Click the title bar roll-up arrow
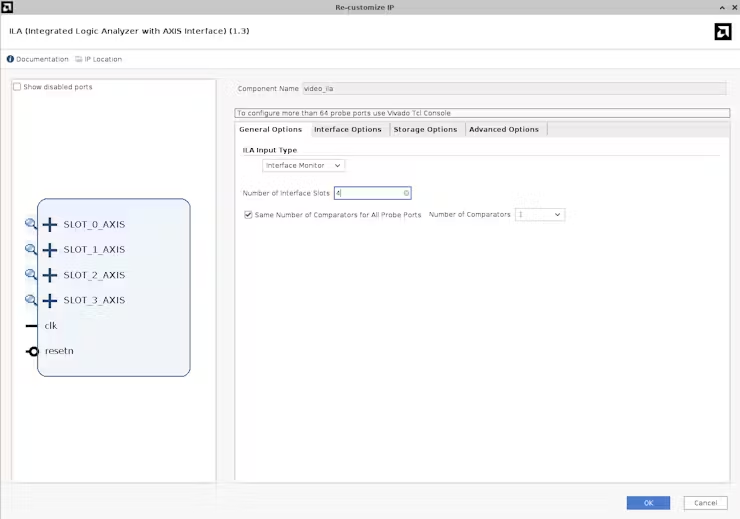The height and width of the screenshot is (519, 740). [722, 7]
